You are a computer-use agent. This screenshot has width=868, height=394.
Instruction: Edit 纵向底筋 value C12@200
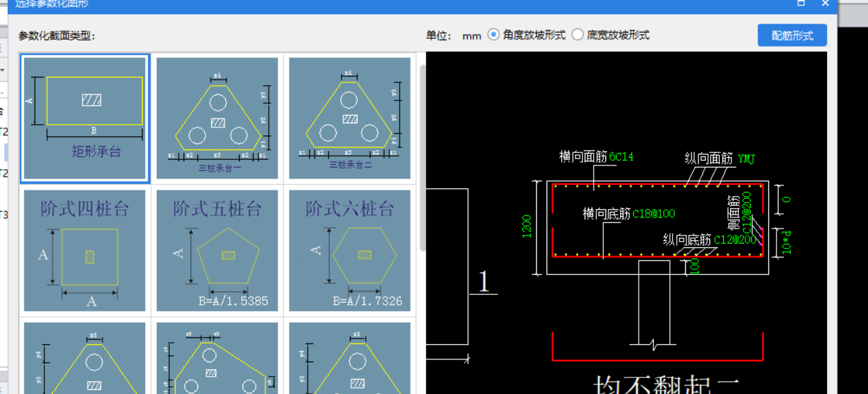tap(736, 240)
